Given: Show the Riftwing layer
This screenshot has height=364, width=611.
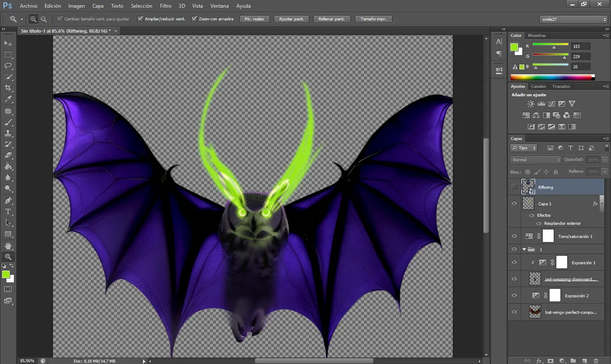Looking at the screenshot, I should (514, 187).
